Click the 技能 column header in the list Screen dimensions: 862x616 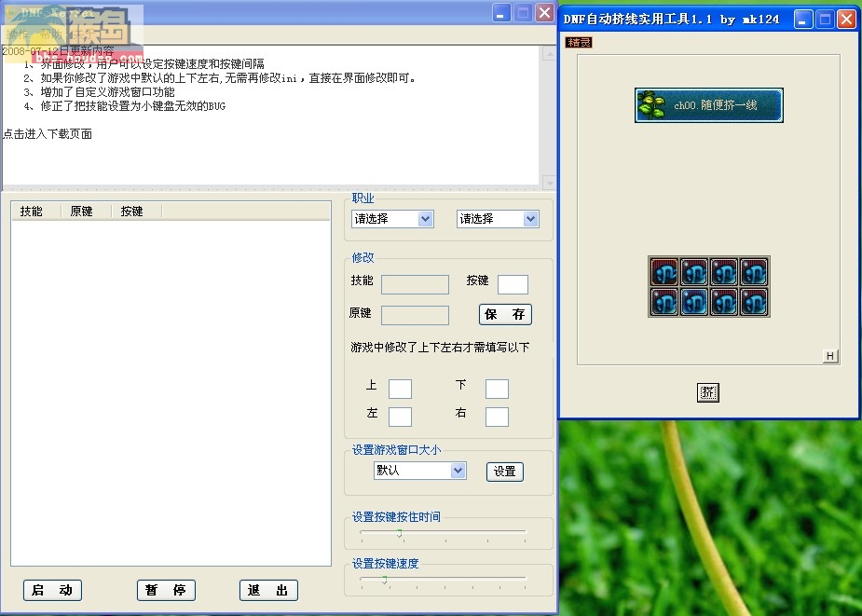[x=36, y=212]
